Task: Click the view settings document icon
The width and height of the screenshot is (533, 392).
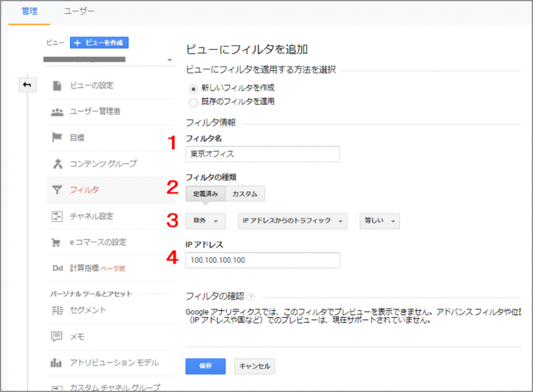Action: [57, 85]
